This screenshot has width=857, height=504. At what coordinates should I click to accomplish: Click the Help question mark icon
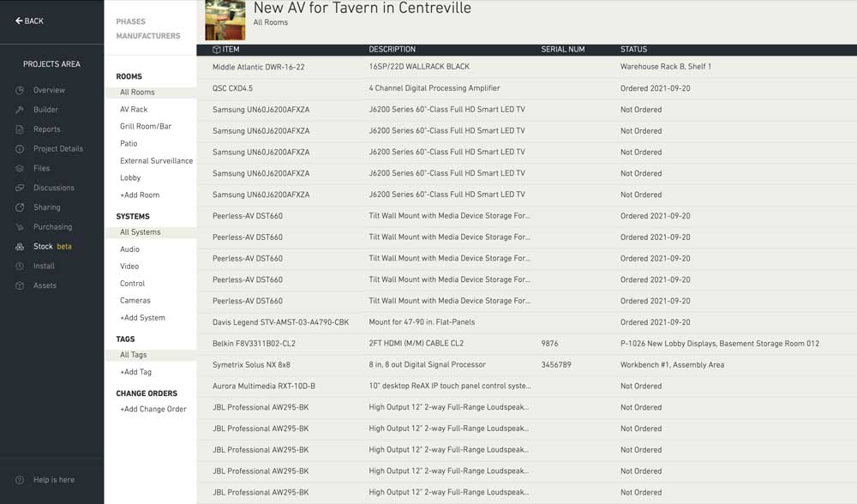click(x=20, y=480)
